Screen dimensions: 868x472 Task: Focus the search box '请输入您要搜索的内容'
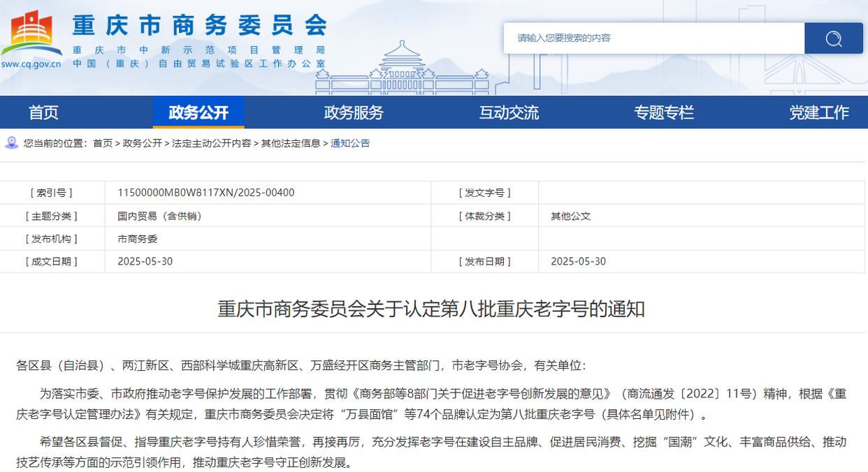[x=654, y=38]
